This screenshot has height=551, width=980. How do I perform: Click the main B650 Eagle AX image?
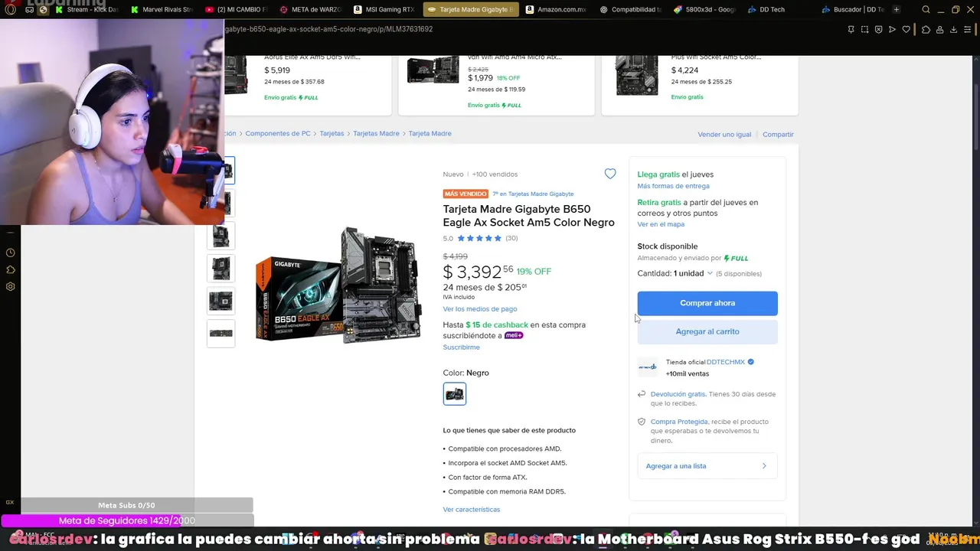[338, 284]
